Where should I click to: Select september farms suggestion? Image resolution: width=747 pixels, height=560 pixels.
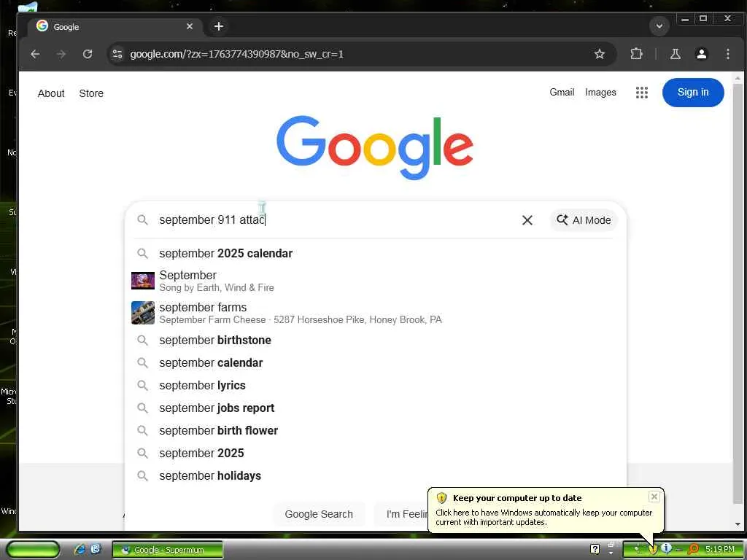point(376,313)
